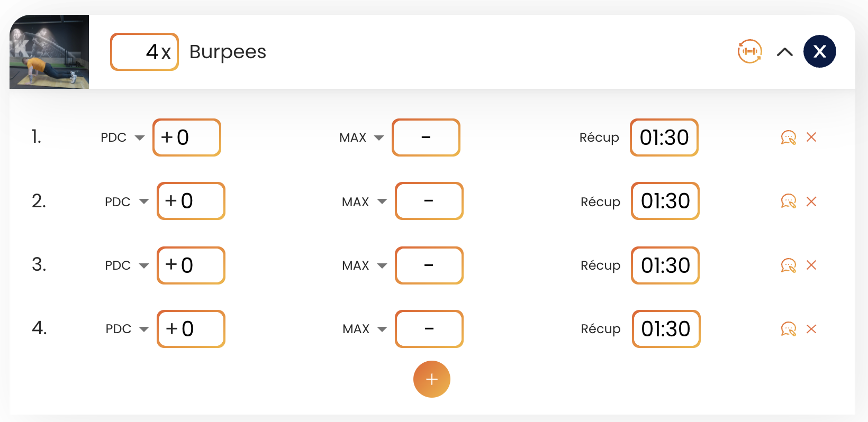The height and width of the screenshot is (422, 868).
Task: Open the Burpees exercise thumbnail
Action: point(49,52)
